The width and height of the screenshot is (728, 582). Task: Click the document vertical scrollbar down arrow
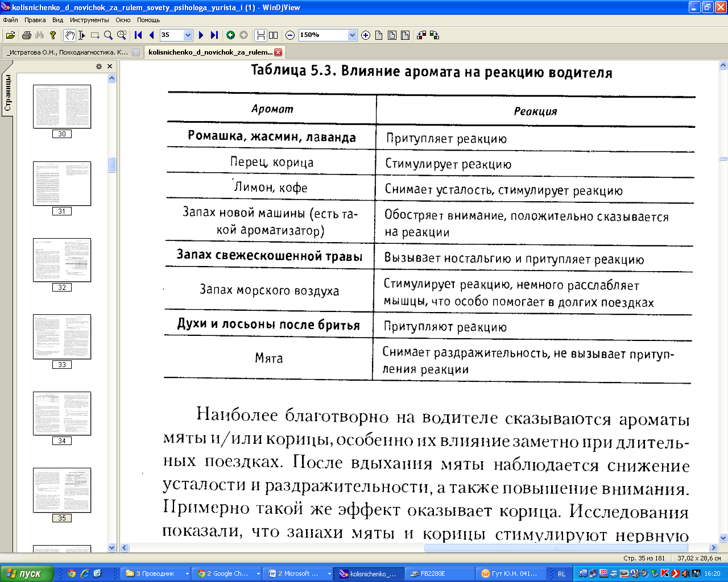click(723, 538)
